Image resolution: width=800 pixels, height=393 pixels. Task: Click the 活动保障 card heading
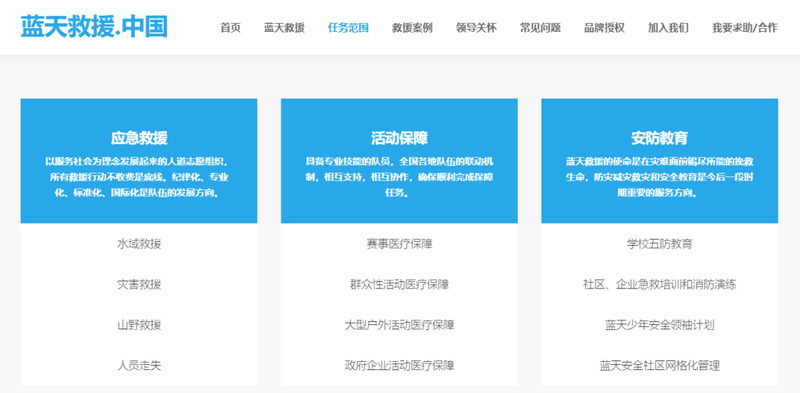[x=399, y=138]
